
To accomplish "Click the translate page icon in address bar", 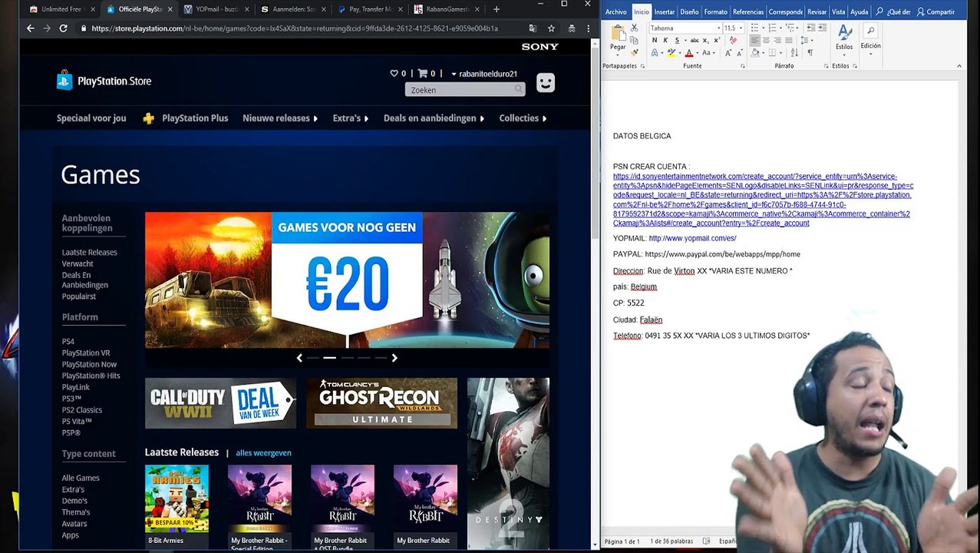I will (x=533, y=28).
